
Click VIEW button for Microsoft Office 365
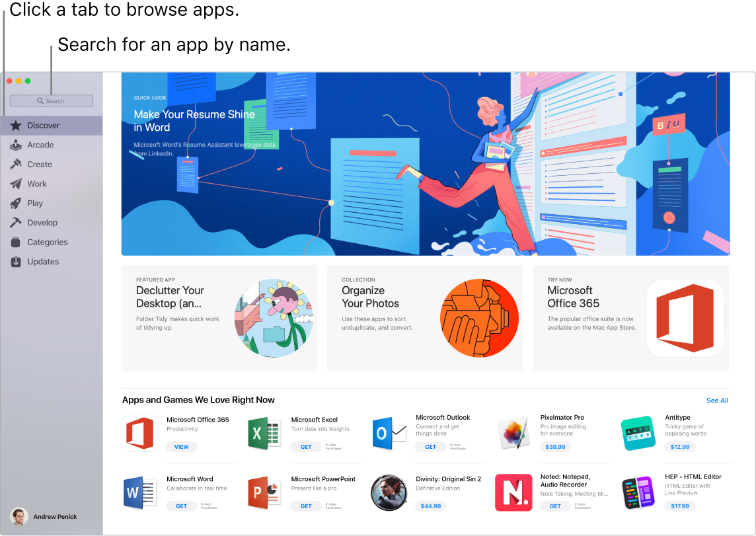[x=181, y=447]
